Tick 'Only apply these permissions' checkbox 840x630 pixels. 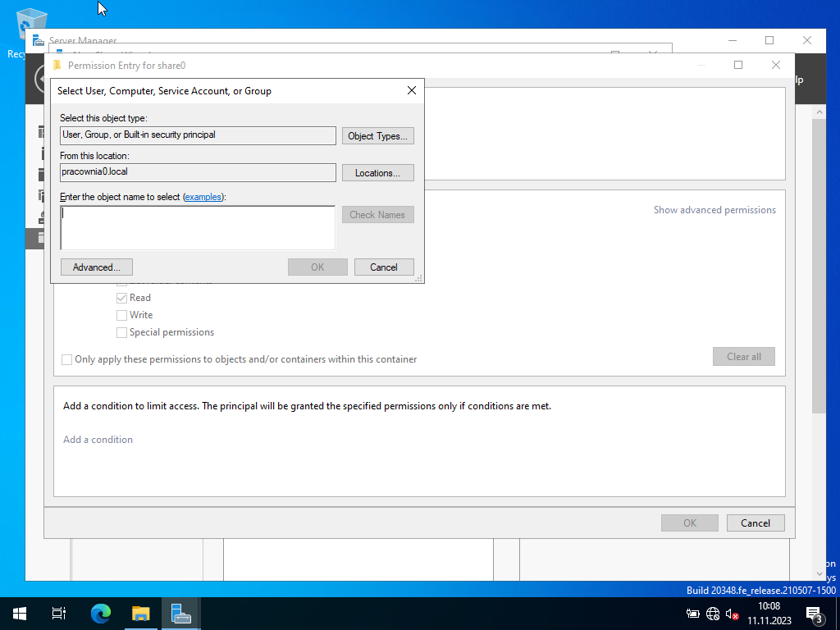tap(67, 359)
